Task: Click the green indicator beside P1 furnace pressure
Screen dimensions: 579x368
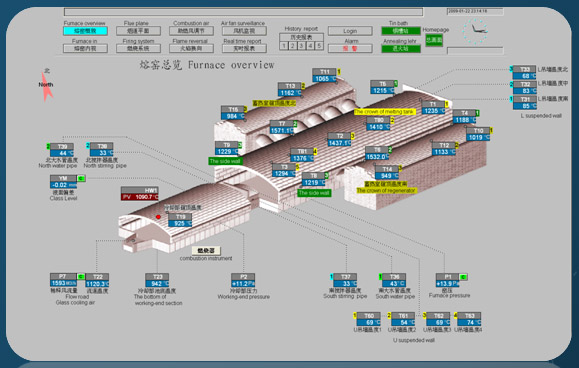Action: (x=464, y=277)
